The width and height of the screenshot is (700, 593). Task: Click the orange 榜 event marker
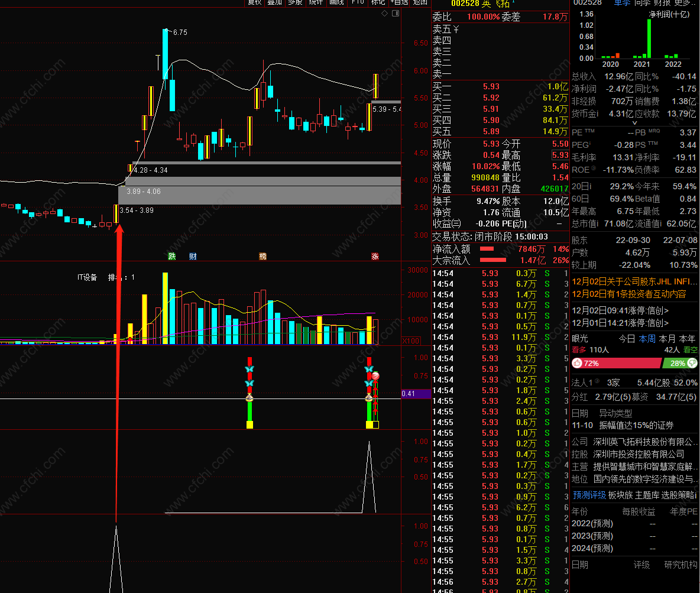[263, 257]
